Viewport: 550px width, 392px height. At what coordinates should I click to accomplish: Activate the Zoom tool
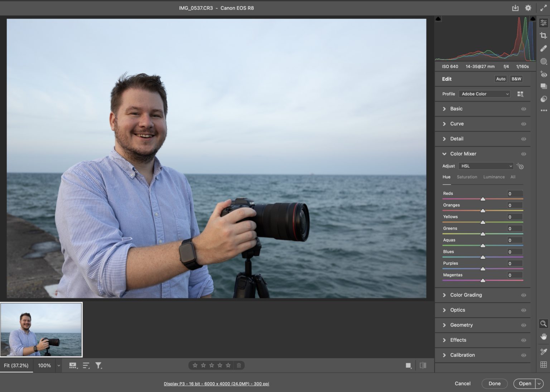[x=543, y=324]
